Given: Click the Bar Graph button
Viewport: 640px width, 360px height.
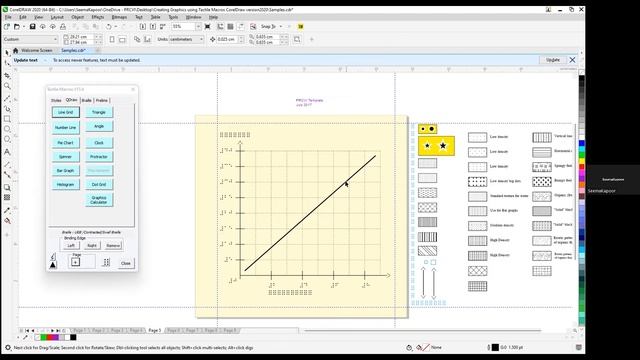Looking at the screenshot, I should click(x=66, y=171).
